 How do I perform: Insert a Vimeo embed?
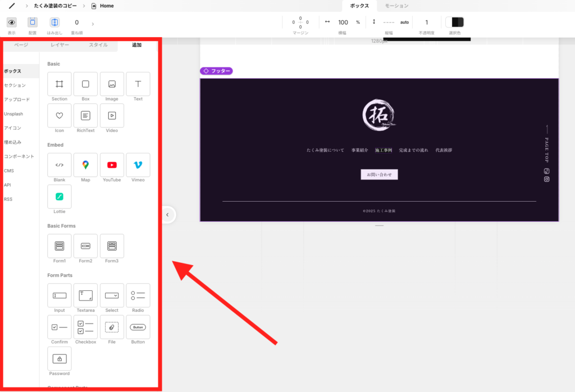tap(138, 165)
